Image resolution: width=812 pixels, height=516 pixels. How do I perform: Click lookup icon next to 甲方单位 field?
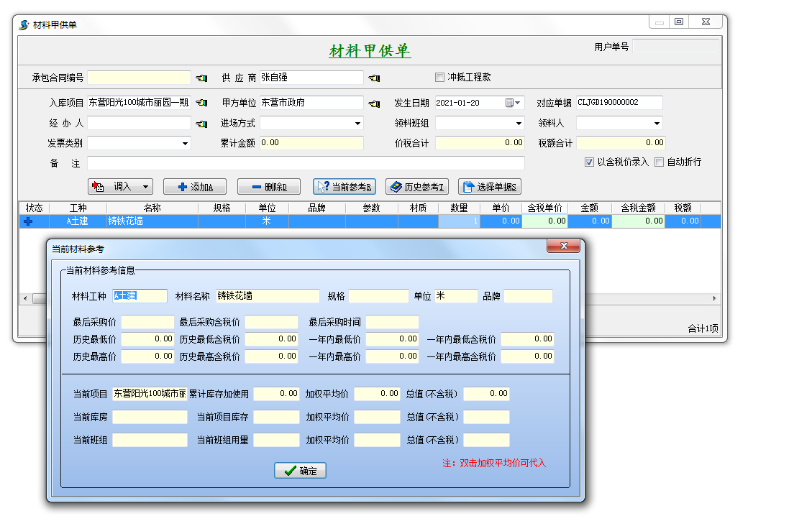click(374, 103)
